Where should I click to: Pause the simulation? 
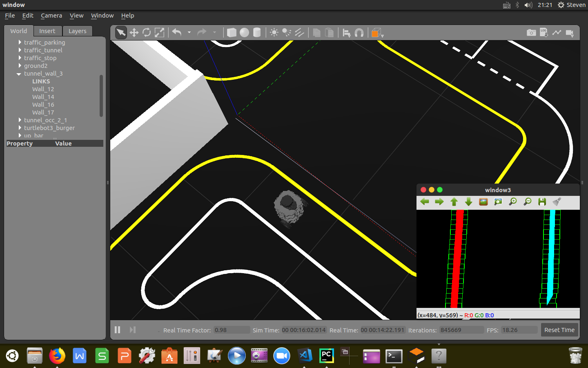coord(118,330)
